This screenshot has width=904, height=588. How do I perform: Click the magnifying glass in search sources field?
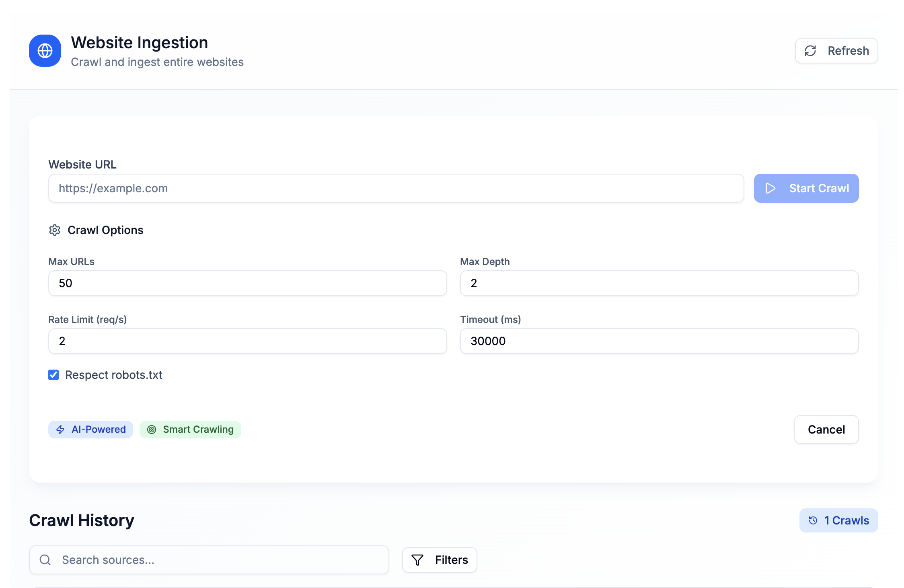45,559
